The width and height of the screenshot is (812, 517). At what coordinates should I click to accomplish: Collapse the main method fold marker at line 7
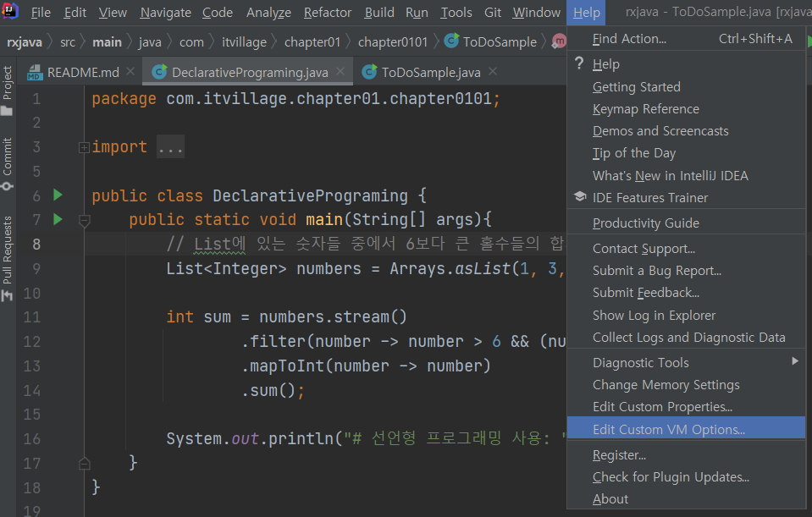pos(85,221)
